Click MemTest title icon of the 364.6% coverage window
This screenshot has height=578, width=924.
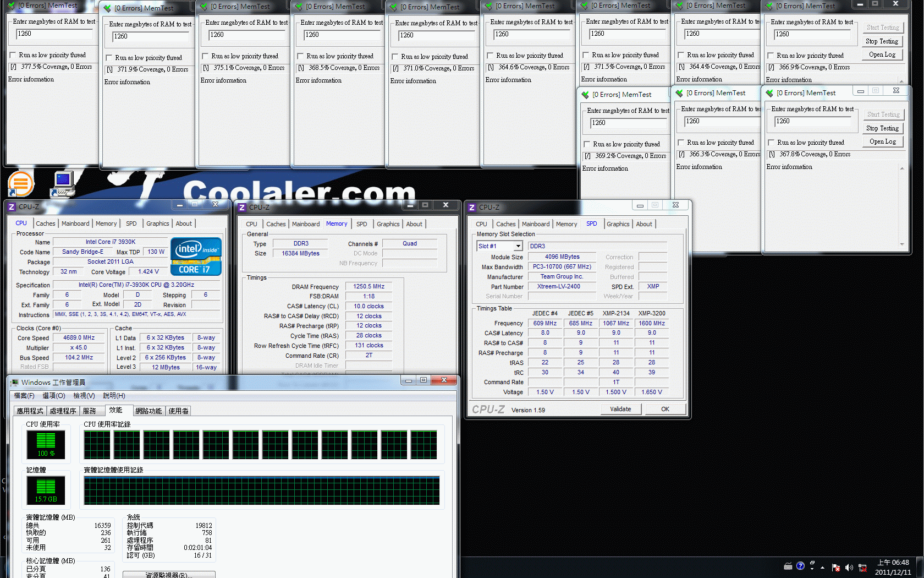(x=488, y=6)
